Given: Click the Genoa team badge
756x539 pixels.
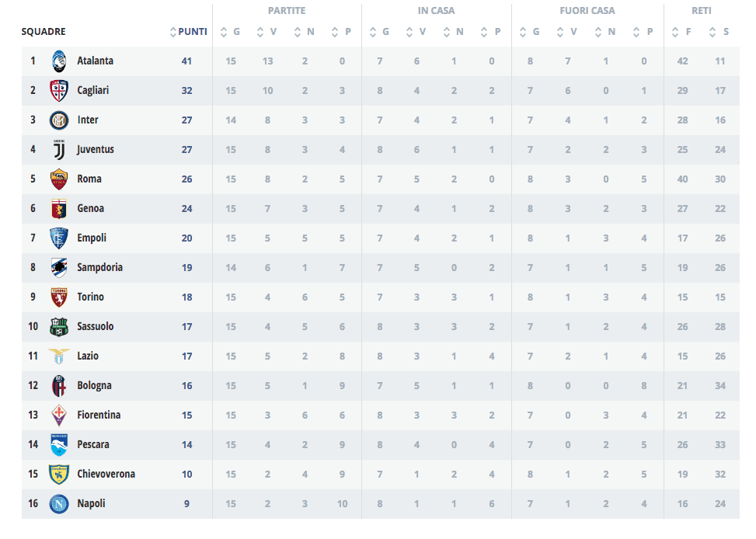Looking at the screenshot, I should tap(59, 209).
